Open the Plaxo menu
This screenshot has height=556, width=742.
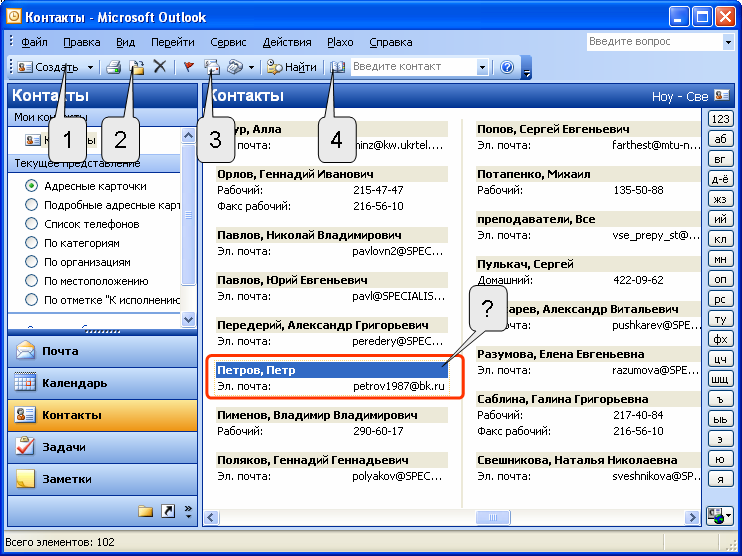(x=340, y=42)
